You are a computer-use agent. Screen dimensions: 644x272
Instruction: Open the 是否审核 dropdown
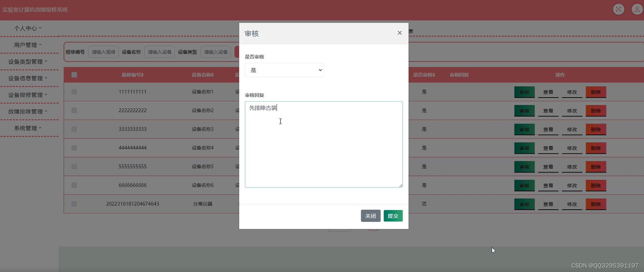284,70
